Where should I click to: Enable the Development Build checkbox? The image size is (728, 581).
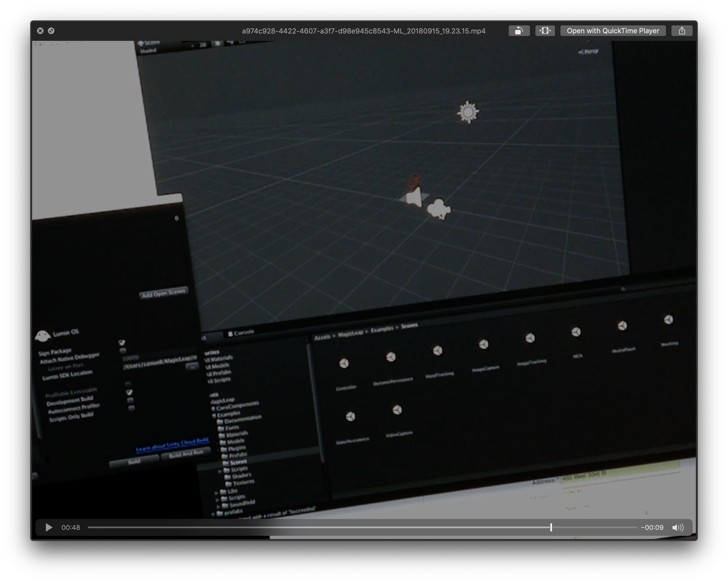[130, 392]
